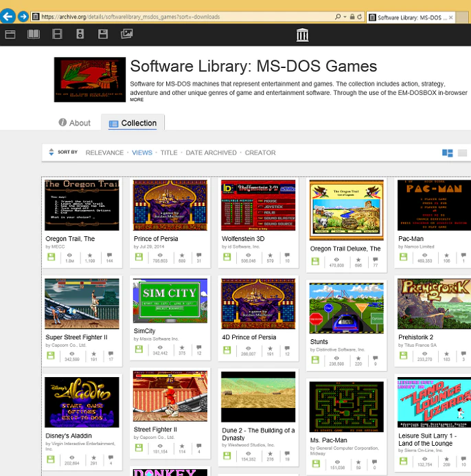Click the Street Fighter II title link
471x476 pixels.
point(155,429)
